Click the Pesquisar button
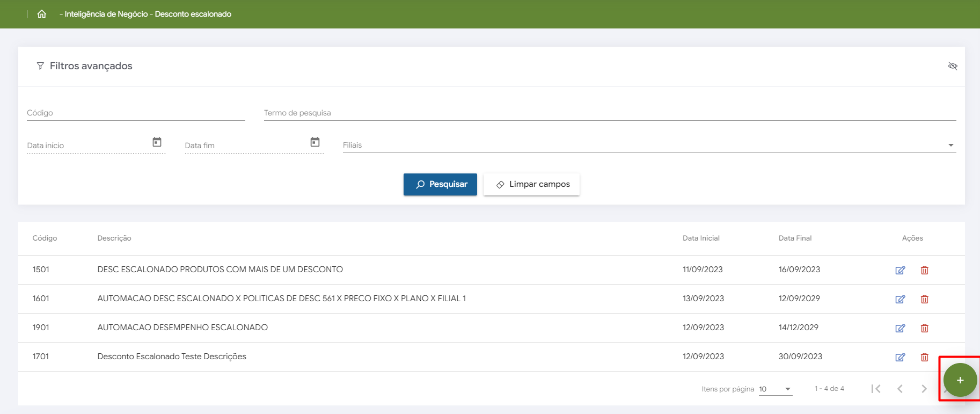Image resolution: width=980 pixels, height=414 pixels. (440, 184)
